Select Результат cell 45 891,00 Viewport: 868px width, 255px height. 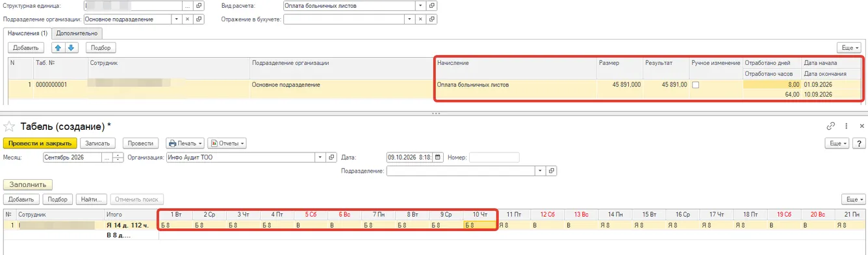(x=666, y=85)
